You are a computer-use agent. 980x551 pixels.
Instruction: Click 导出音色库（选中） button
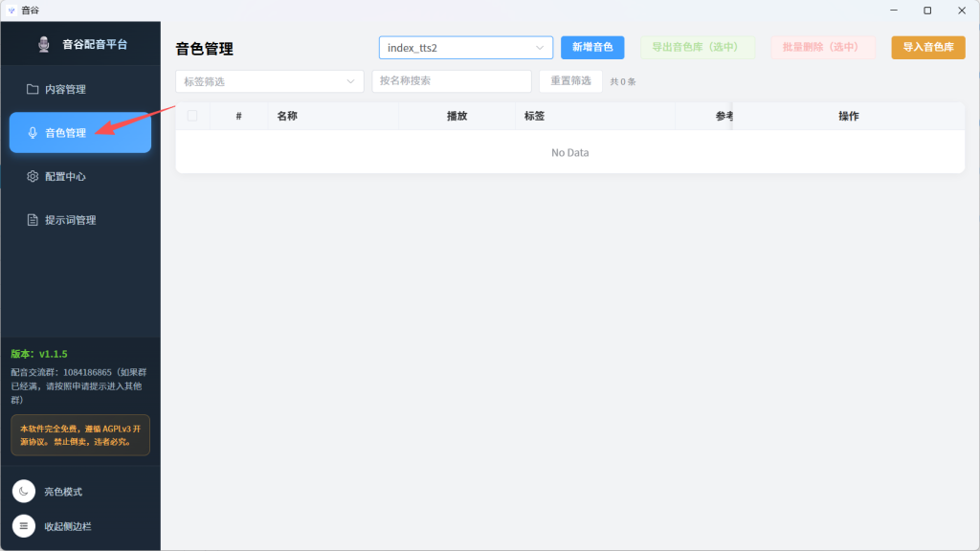(x=698, y=48)
